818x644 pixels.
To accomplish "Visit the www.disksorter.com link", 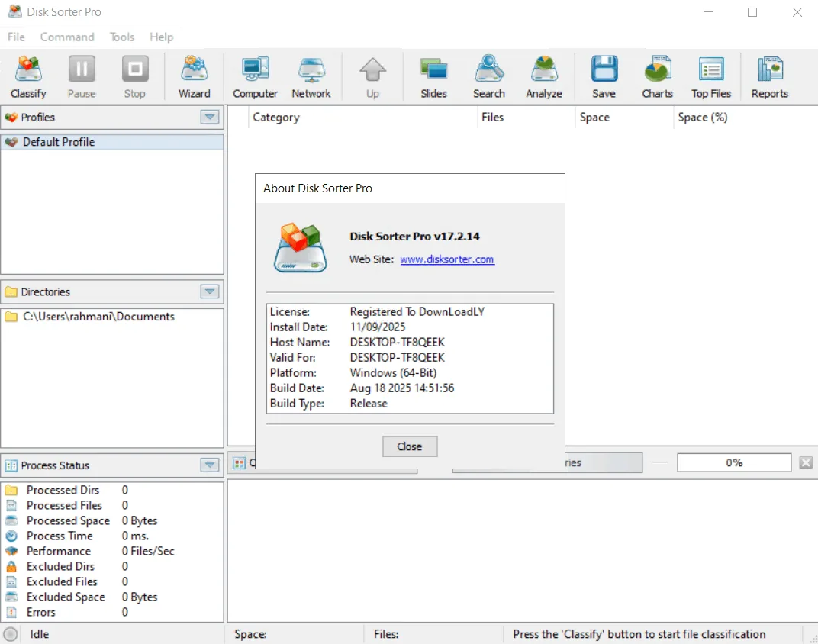I will click(447, 259).
